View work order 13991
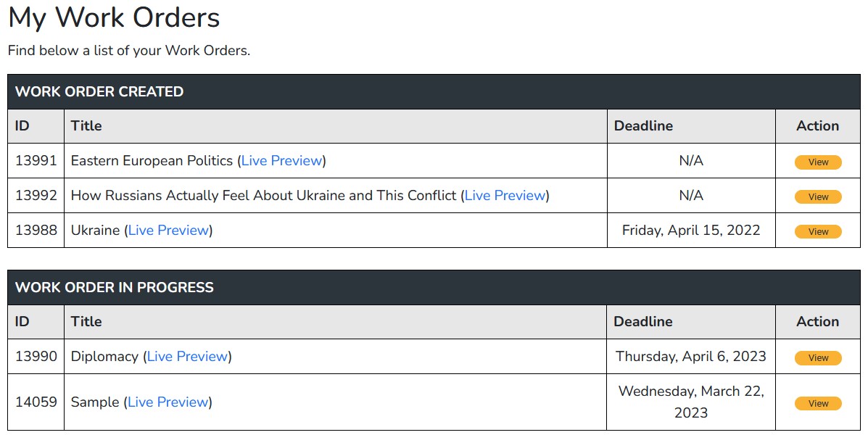This screenshot has height=435, width=868. point(817,162)
